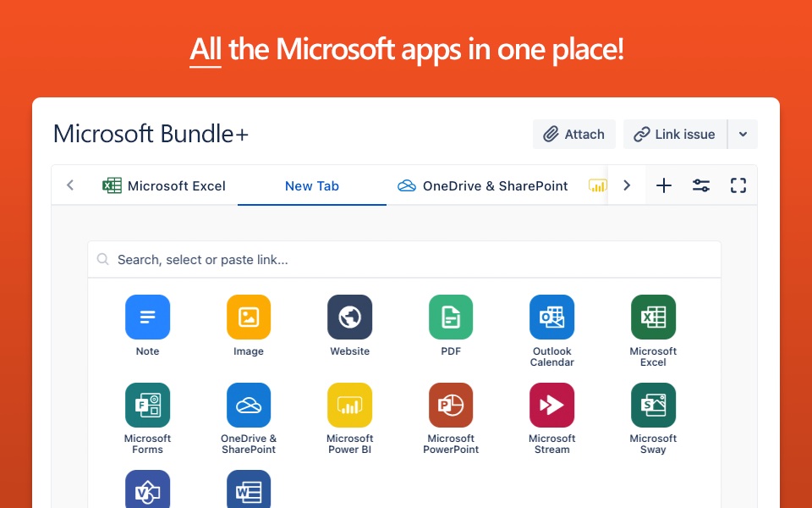The width and height of the screenshot is (812, 508).
Task: Switch to the Microsoft Excel tab
Action: [x=164, y=185]
